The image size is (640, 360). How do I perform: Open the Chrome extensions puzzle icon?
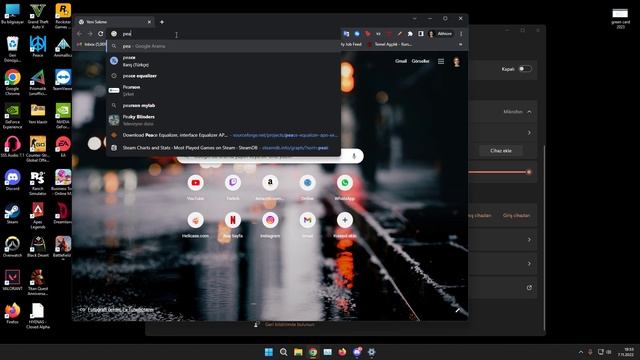click(x=410, y=34)
